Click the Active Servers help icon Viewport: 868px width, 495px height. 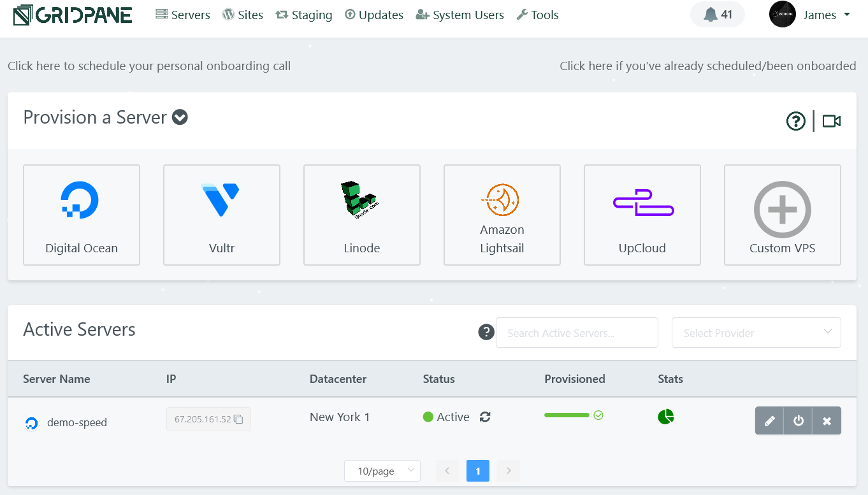coord(486,332)
